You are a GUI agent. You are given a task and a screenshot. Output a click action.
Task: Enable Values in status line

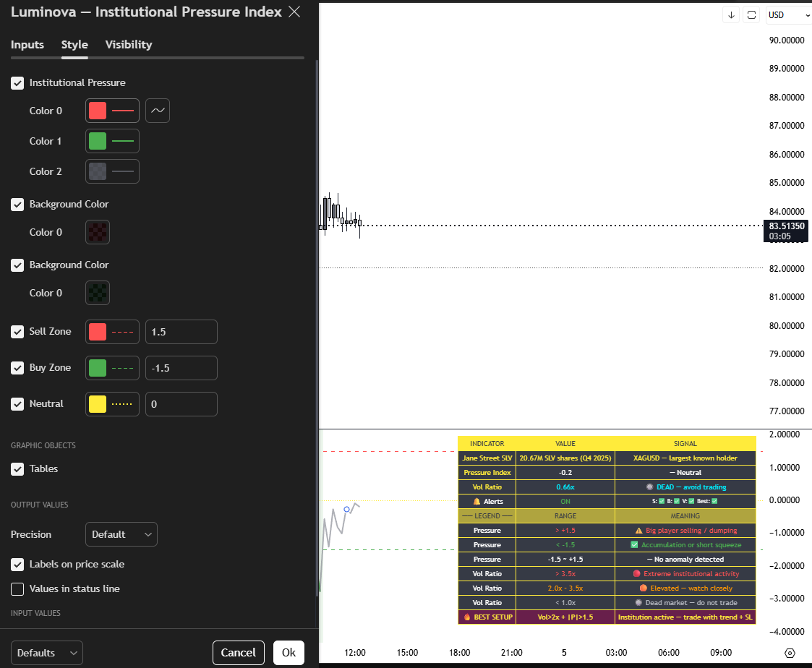[x=17, y=589]
